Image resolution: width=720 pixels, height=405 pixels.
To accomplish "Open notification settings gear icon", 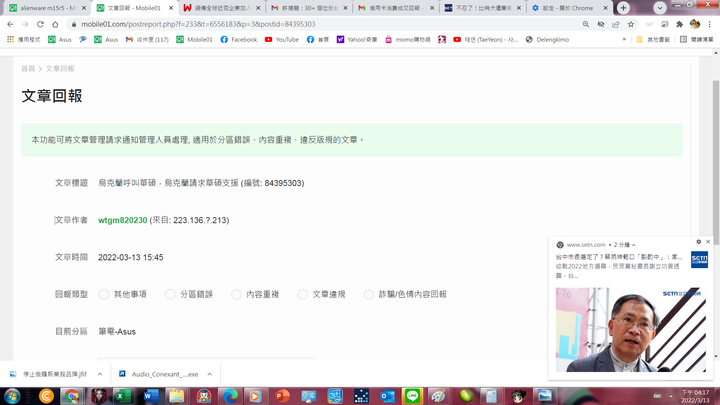I will point(698,242).
